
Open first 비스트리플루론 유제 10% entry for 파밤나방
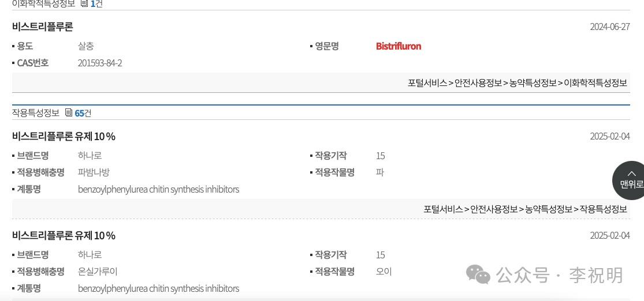tap(64, 137)
